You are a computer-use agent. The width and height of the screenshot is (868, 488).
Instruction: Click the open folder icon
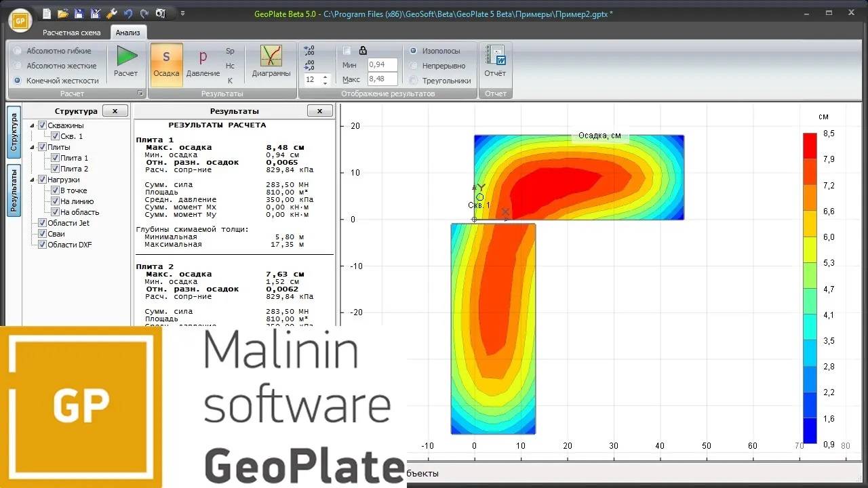click(63, 14)
